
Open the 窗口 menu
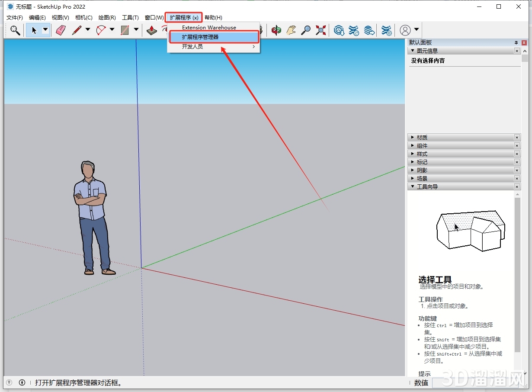tap(154, 17)
